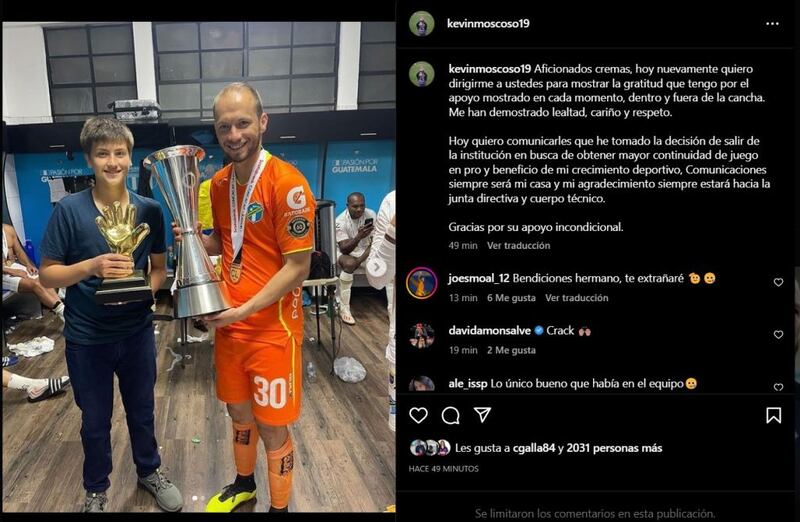Like the post with heart icon
Image resolution: width=800 pixels, height=522 pixels.
(418, 415)
